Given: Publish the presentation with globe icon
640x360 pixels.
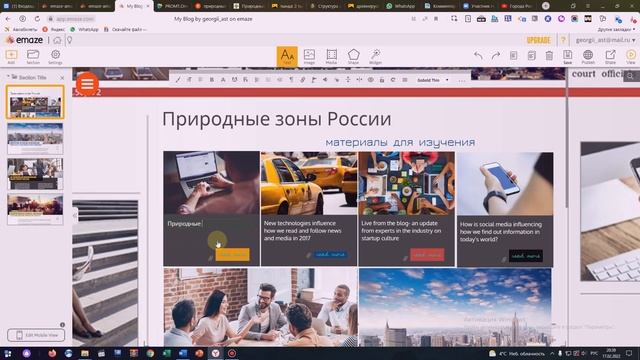Looking at the screenshot, I should coord(588,57).
